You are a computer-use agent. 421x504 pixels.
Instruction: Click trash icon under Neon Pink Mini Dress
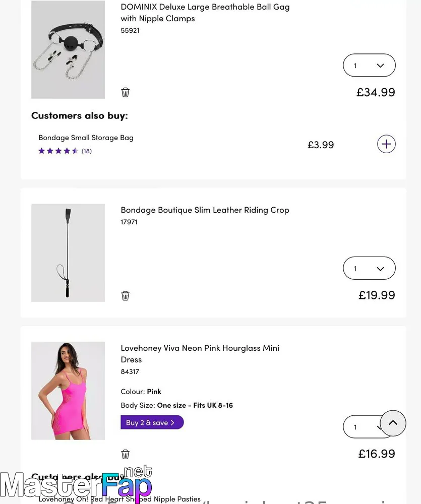coord(125,454)
